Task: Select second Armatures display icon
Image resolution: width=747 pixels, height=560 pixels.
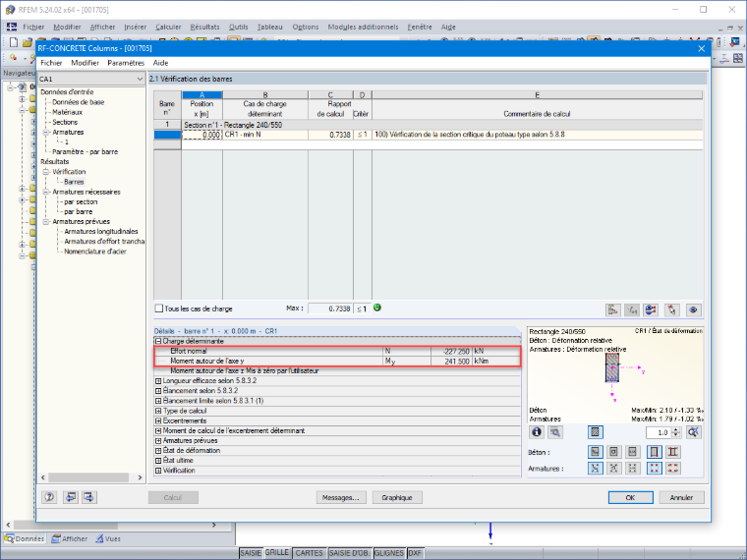Action: click(x=613, y=468)
